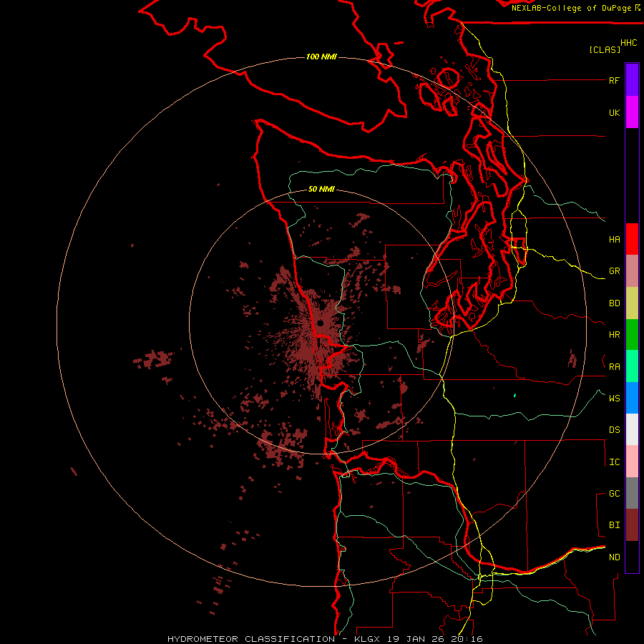Click the ND black legend swatch

[x=632, y=557]
